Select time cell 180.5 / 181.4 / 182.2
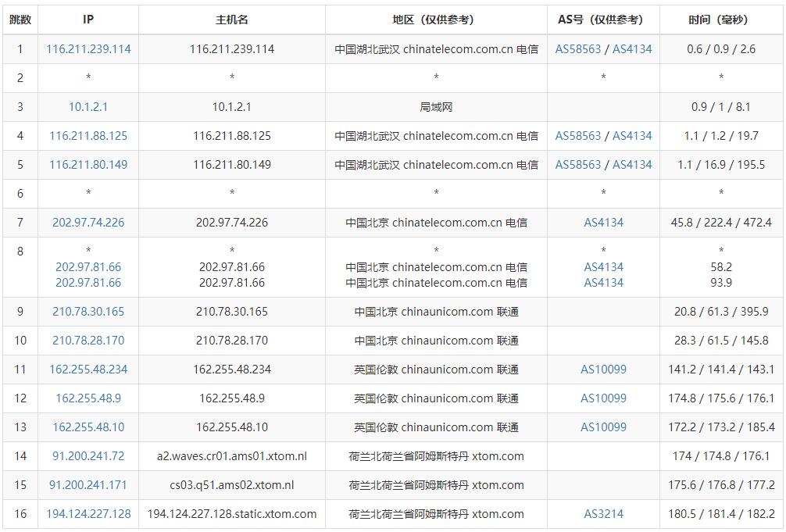Image resolution: width=786 pixels, height=532 pixels. [x=721, y=514]
